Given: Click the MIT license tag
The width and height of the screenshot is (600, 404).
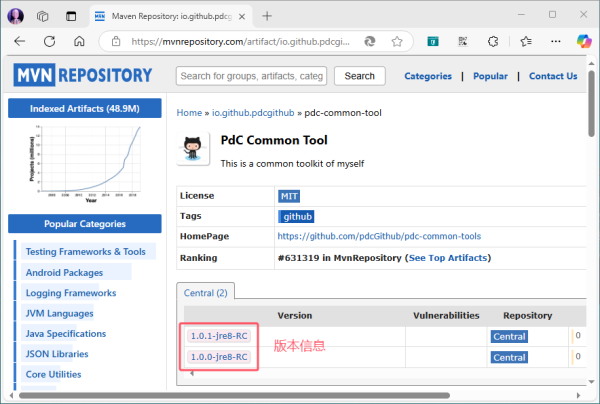Looking at the screenshot, I should click(289, 196).
